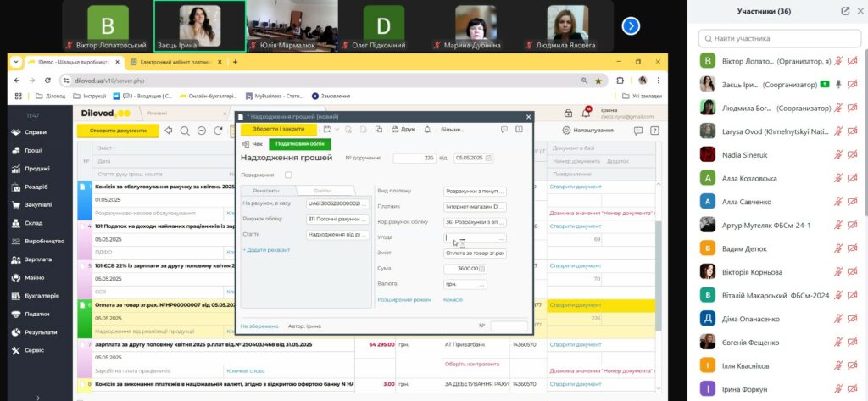The width and height of the screenshot is (868, 401).
Task: Click the lock icon in Dilovod header
Action: (569, 113)
